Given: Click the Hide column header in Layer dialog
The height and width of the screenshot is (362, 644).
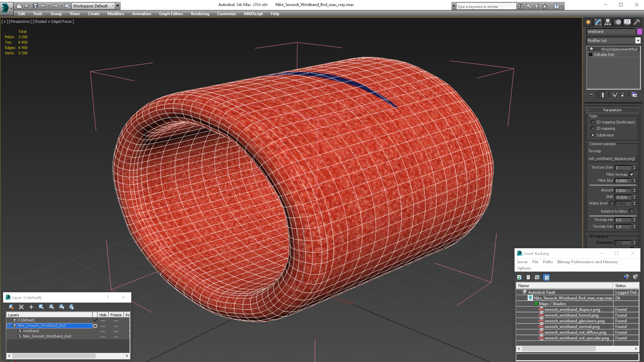Looking at the screenshot, I should (x=103, y=315).
